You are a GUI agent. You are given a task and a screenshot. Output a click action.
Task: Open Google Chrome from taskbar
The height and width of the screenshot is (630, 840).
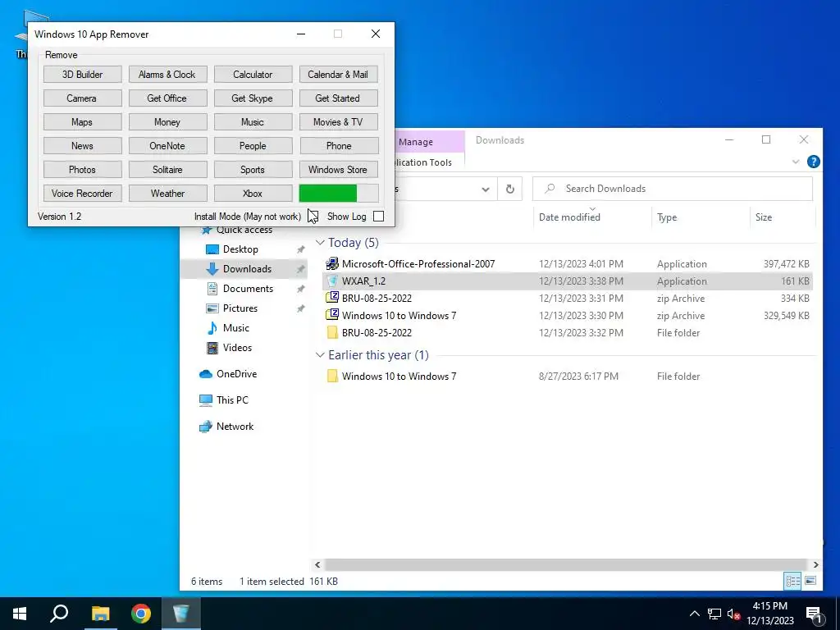click(141, 614)
